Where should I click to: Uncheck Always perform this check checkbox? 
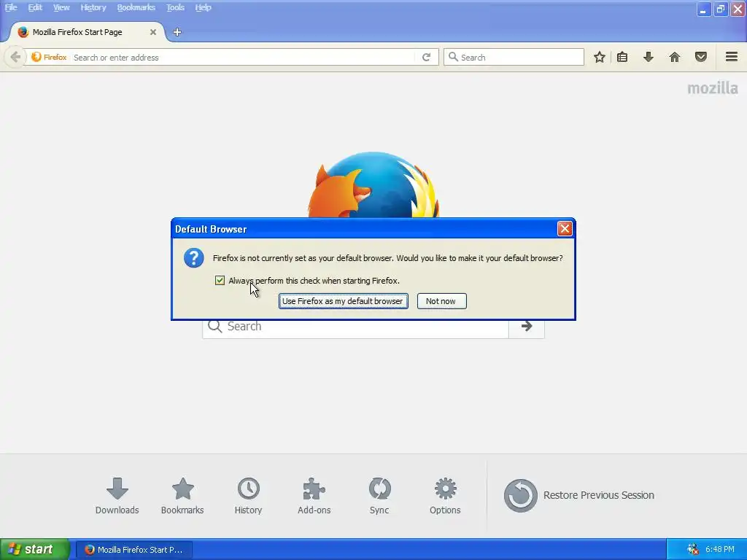click(220, 281)
